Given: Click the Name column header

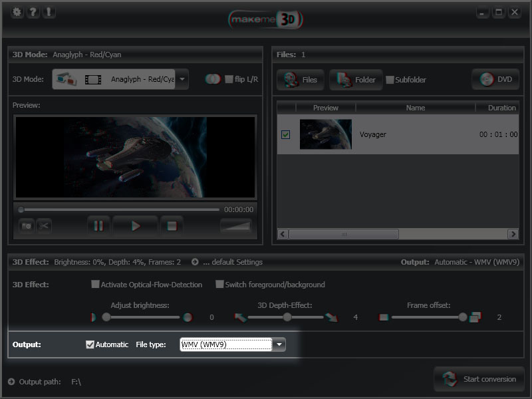Looking at the screenshot, I should click(x=416, y=108).
